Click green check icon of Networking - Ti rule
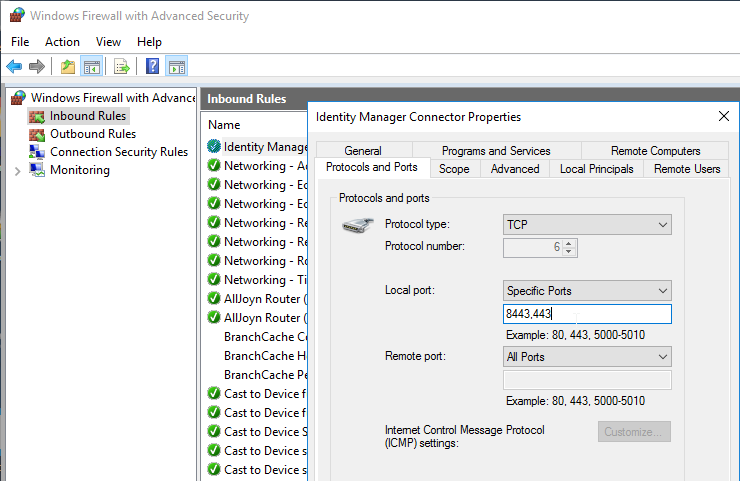This screenshot has height=481, width=740. point(214,279)
